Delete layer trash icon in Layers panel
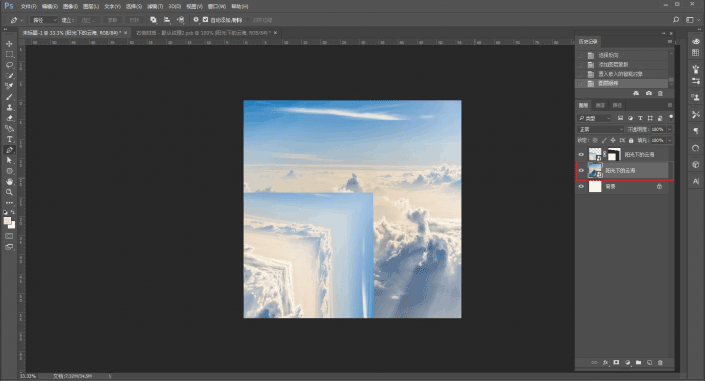705x381 pixels. click(x=660, y=362)
